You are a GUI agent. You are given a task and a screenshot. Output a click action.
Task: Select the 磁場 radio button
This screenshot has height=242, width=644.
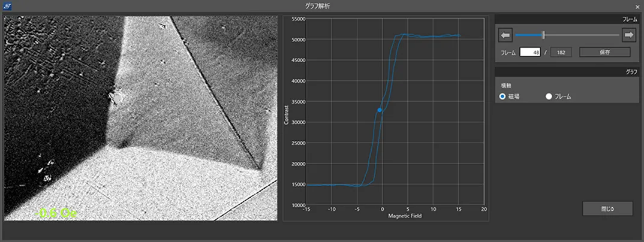[502, 96]
